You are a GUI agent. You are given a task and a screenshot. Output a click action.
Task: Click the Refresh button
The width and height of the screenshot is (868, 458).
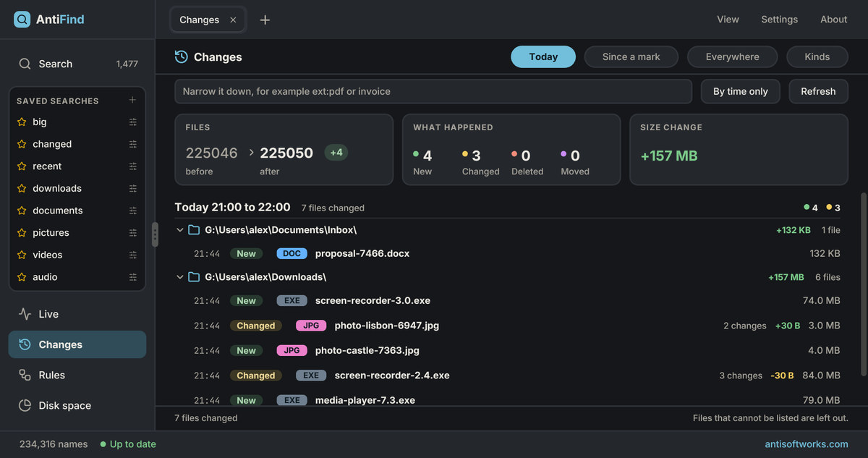(x=818, y=91)
